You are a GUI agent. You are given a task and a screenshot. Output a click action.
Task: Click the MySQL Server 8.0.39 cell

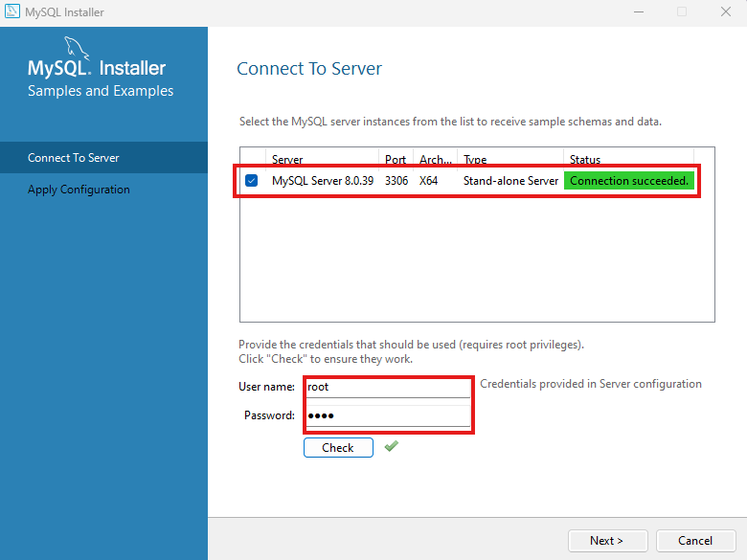[323, 181]
